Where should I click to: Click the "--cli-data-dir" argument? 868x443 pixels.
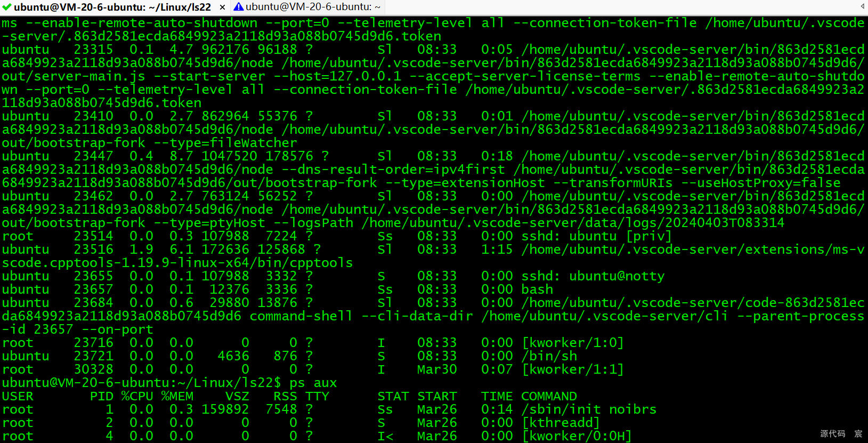click(417, 316)
